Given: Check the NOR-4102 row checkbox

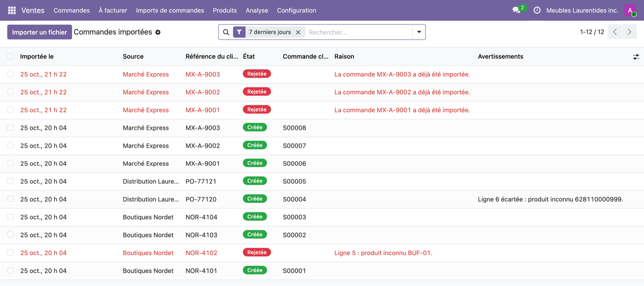Looking at the screenshot, I should (10, 253).
